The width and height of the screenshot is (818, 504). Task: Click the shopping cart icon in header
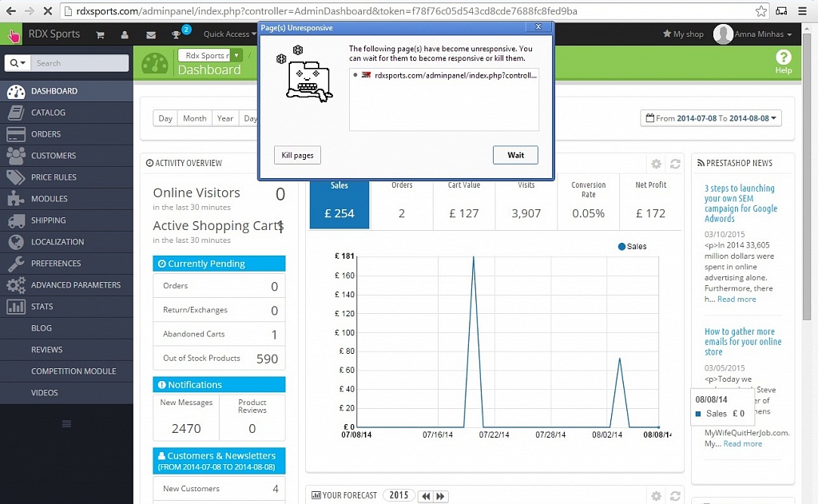100,34
